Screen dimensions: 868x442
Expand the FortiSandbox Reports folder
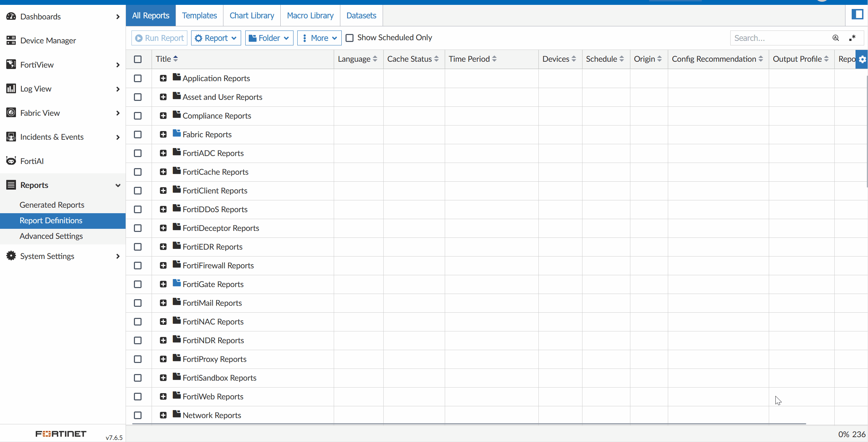pyautogui.click(x=163, y=378)
